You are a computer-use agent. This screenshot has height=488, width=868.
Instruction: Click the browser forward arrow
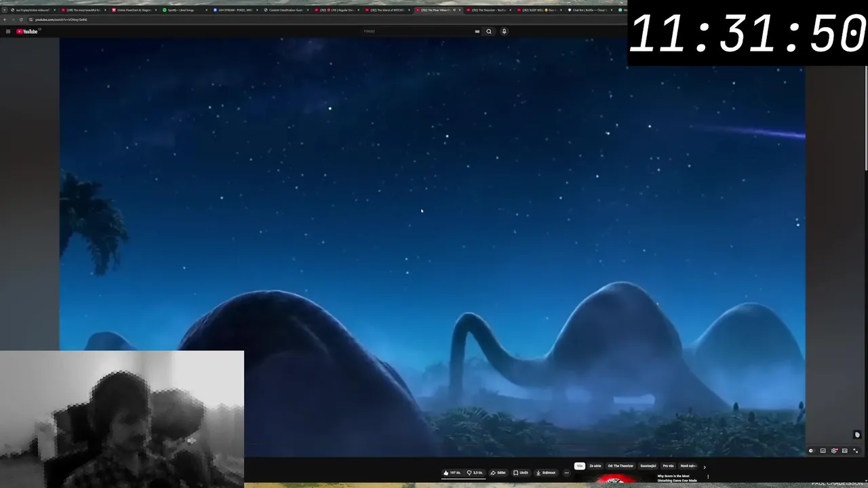[x=12, y=20]
